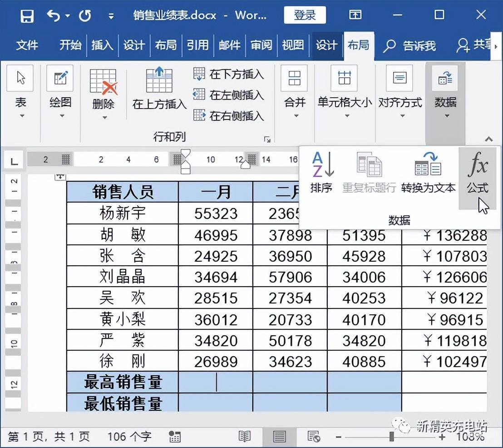Open the 合并 merge dropdown
This screenshot has width=503, height=448.
pyautogui.click(x=295, y=92)
